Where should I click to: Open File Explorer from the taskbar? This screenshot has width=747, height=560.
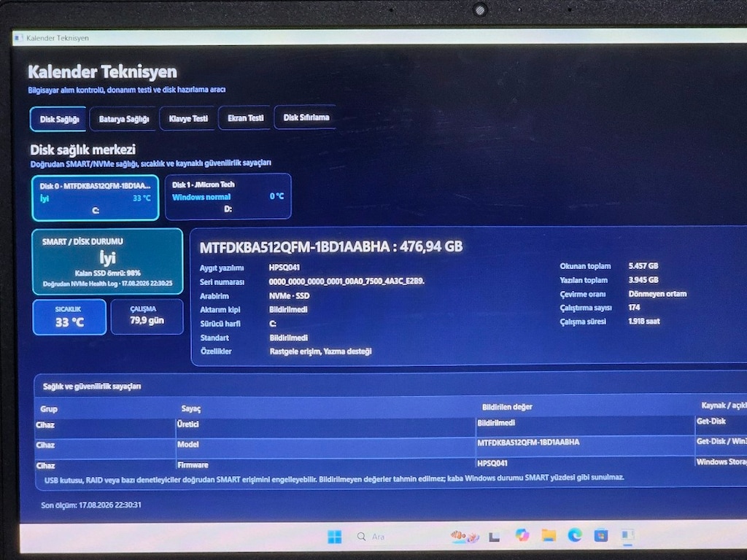pos(549,536)
